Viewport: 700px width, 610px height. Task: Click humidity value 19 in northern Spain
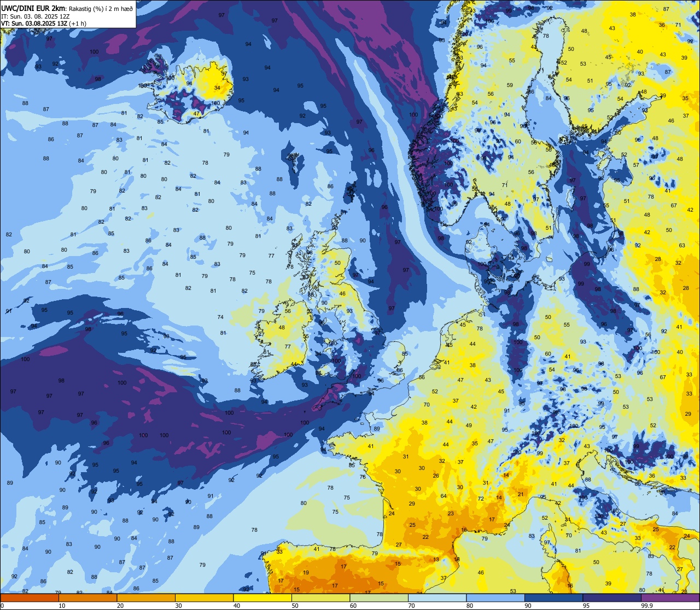(x=306, y=573)
